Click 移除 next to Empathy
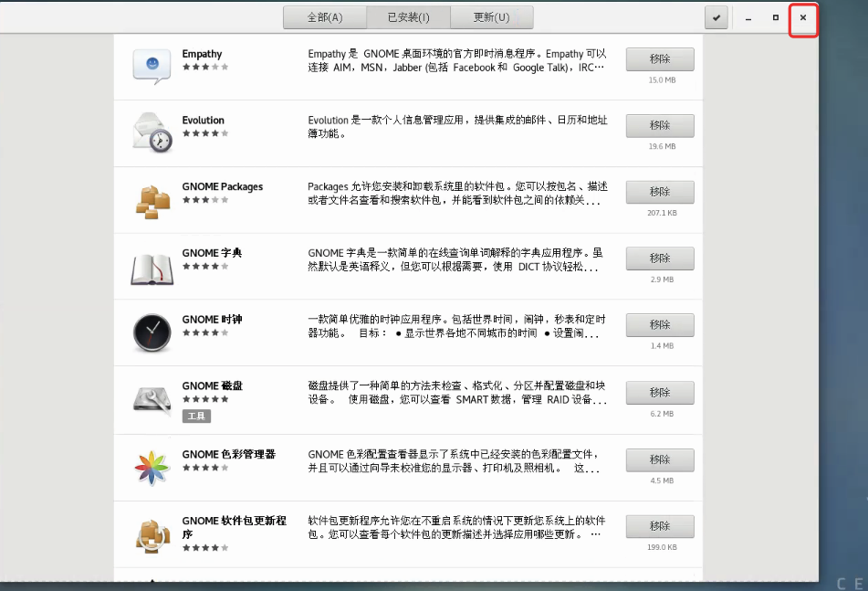The height and width of the screenshot is (591, 868). click(x=659, y=58)
